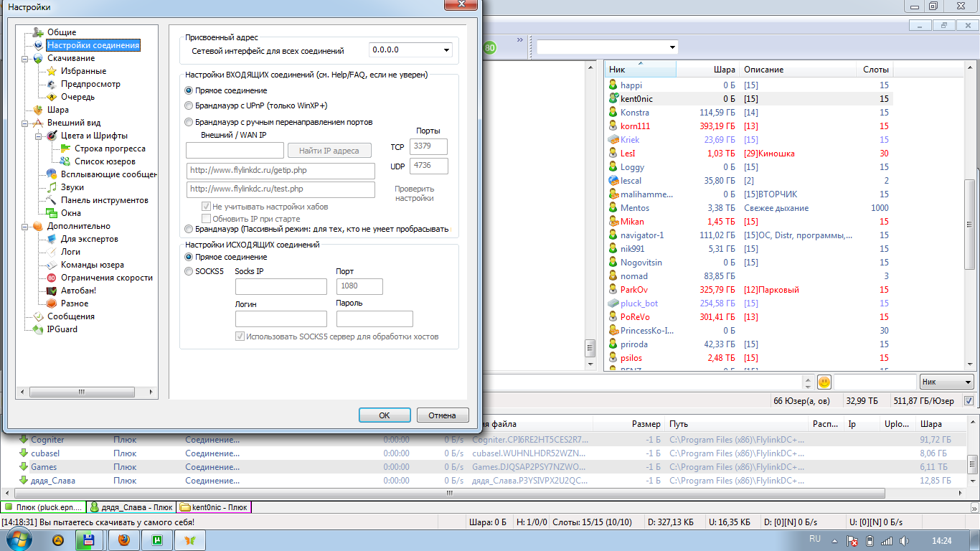The height and width of the screenshot is (551, 980).
Task: Switch to Плюк (pluck.epn hub tab
Action: [44, 507]
